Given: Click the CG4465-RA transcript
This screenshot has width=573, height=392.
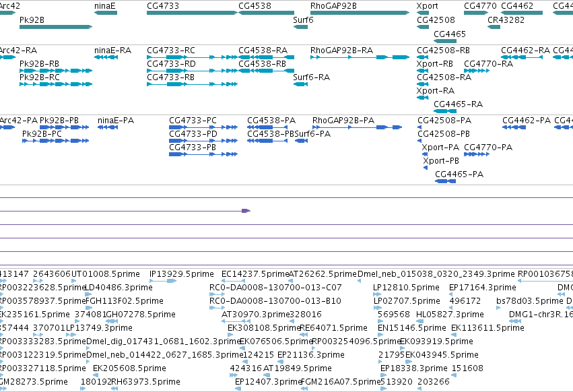Looking at the screenshot, I should coord(445,111).
